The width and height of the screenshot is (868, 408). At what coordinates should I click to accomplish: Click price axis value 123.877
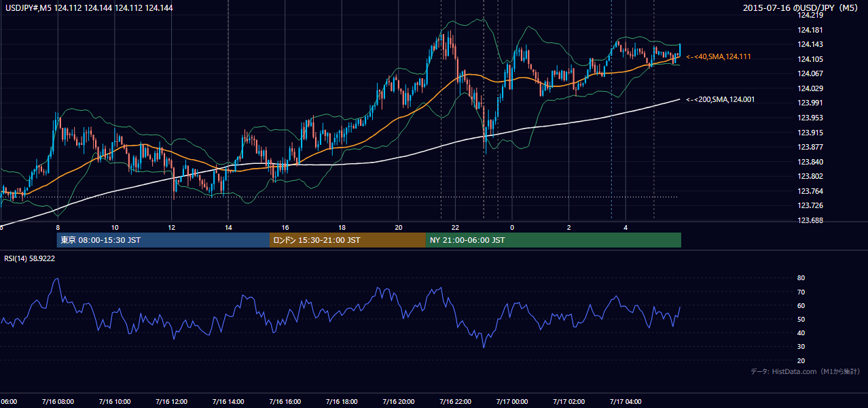(810, 147)
